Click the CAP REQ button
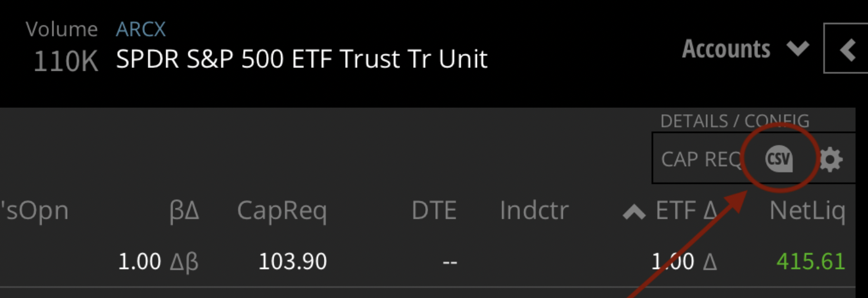This screenshot has height=298, width=868. point(701,159)
